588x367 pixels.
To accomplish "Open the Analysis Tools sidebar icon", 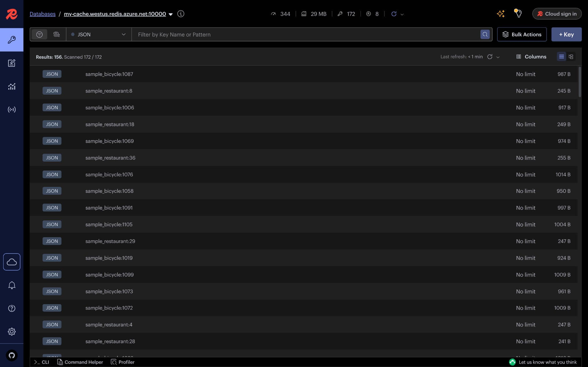I will 11,86.
